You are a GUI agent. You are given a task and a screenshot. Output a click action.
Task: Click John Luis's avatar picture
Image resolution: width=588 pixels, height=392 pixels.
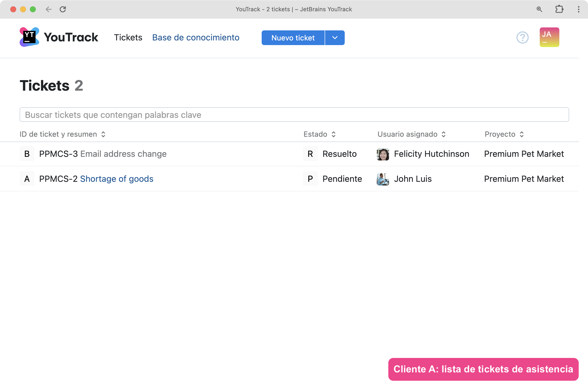point(382,179)
